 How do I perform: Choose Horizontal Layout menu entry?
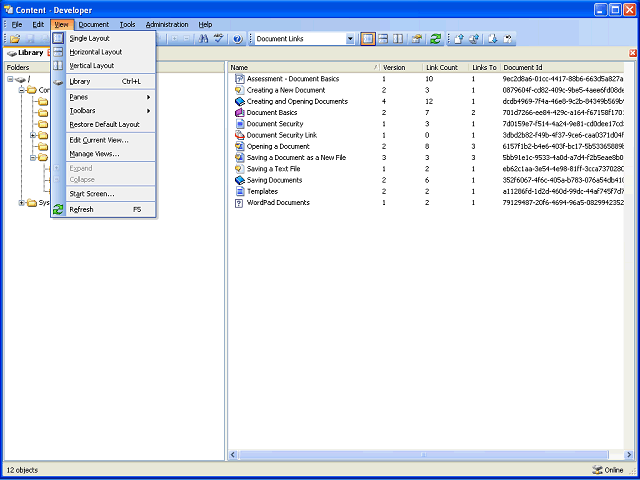coord(103,52)
